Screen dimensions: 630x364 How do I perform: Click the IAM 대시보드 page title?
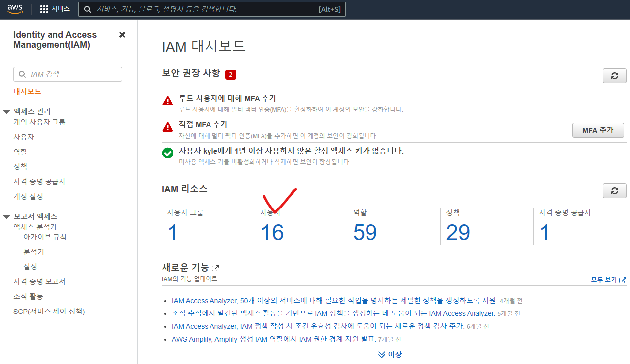(x=204, y=47)
